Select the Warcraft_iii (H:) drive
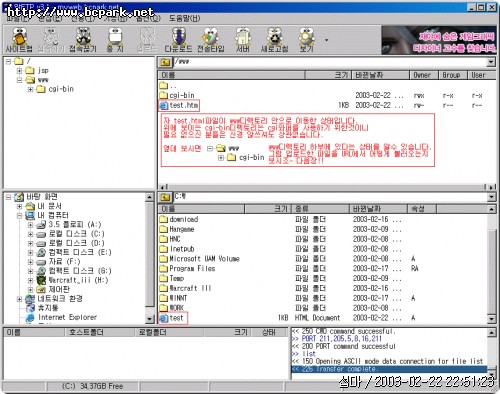Viewport: 500px width, 394px height. (78, 280)
